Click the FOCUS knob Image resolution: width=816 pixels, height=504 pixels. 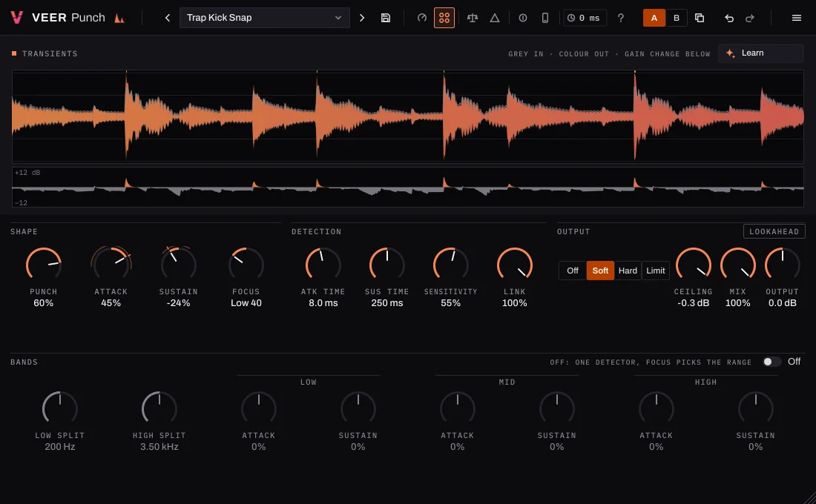tap(246, 265)
